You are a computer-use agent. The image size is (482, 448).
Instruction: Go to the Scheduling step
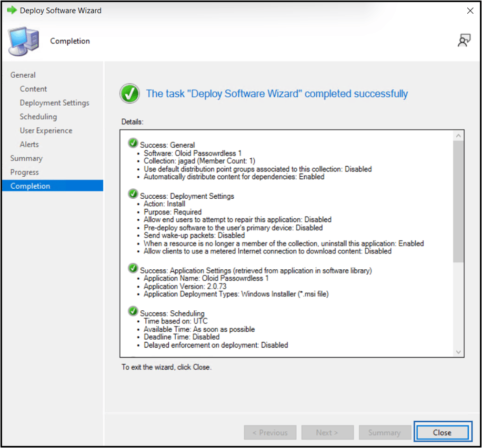[38, 117]
